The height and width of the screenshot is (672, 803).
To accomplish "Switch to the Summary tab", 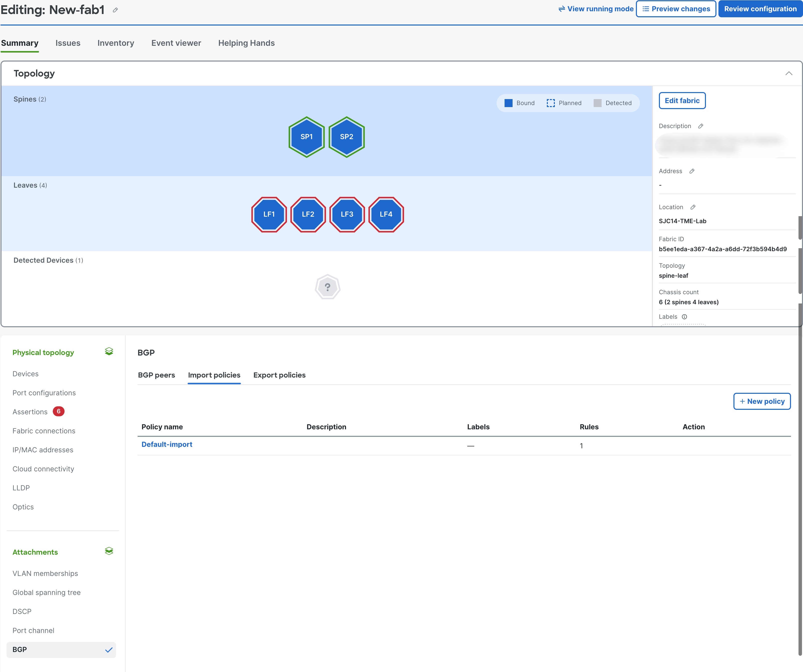I will coord(20,43).
